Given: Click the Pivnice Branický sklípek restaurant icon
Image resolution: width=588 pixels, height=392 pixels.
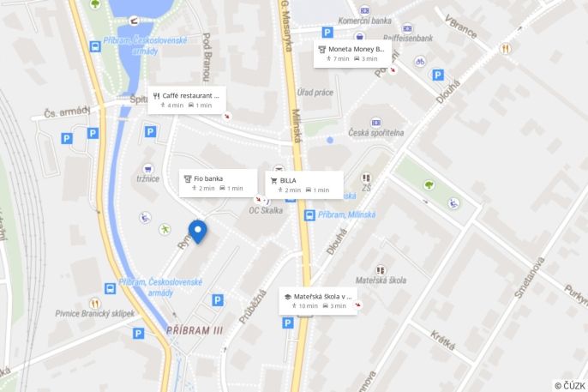Looking at the screenshot, I should (x=95, y=303).
